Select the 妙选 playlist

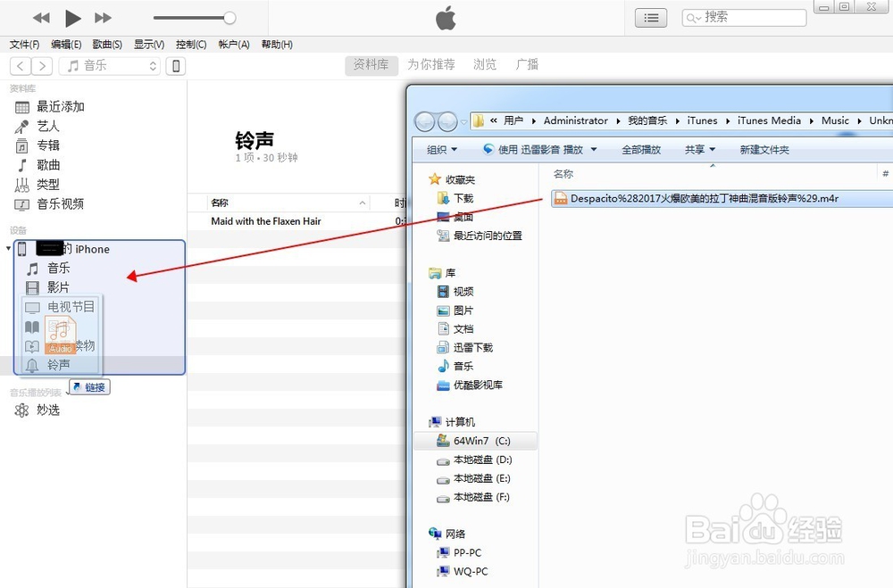(x=48, y=410)
